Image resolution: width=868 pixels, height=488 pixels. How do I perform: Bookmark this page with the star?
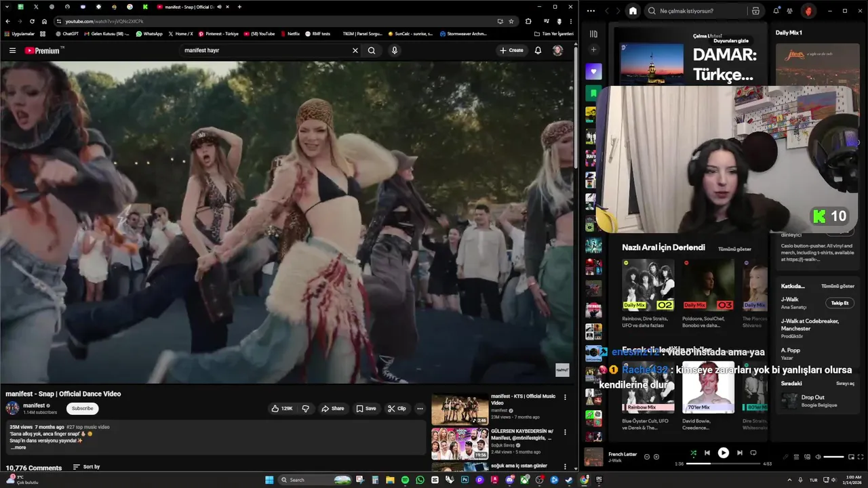[511, 21]
